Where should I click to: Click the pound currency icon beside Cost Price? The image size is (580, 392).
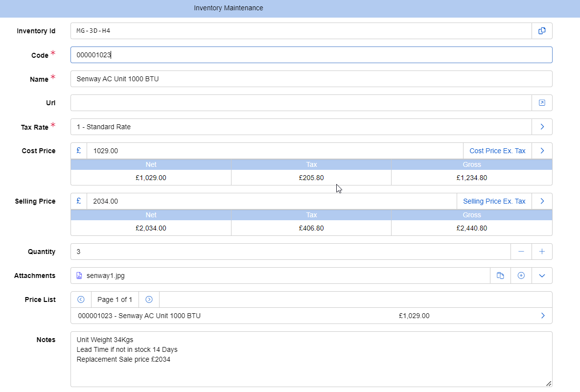[79, 151]
